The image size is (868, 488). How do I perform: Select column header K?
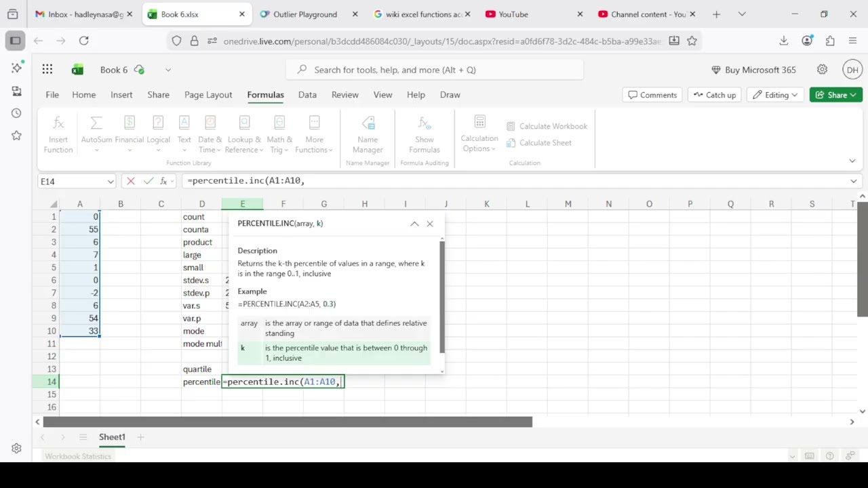(x=486, y=204)
